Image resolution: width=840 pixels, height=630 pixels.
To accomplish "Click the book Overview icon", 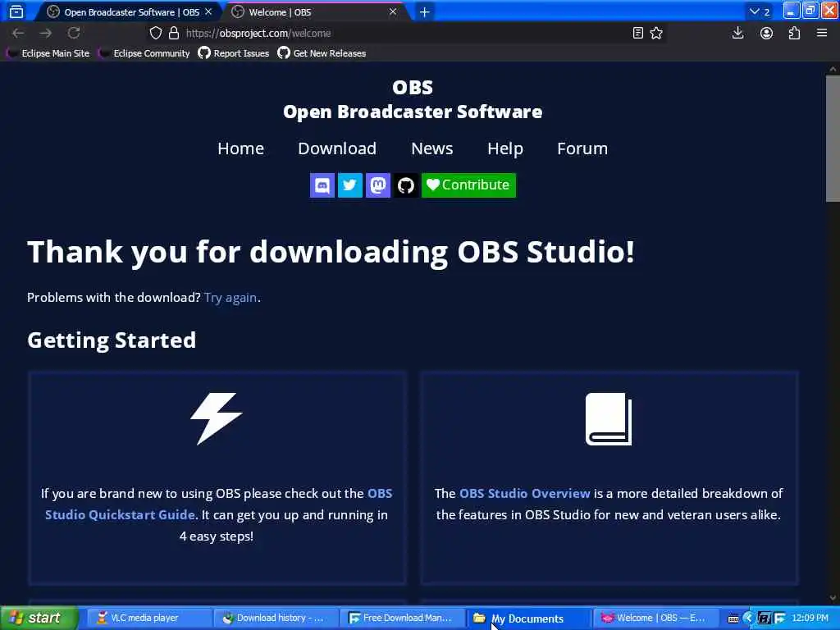I will [x=609, y=419].
